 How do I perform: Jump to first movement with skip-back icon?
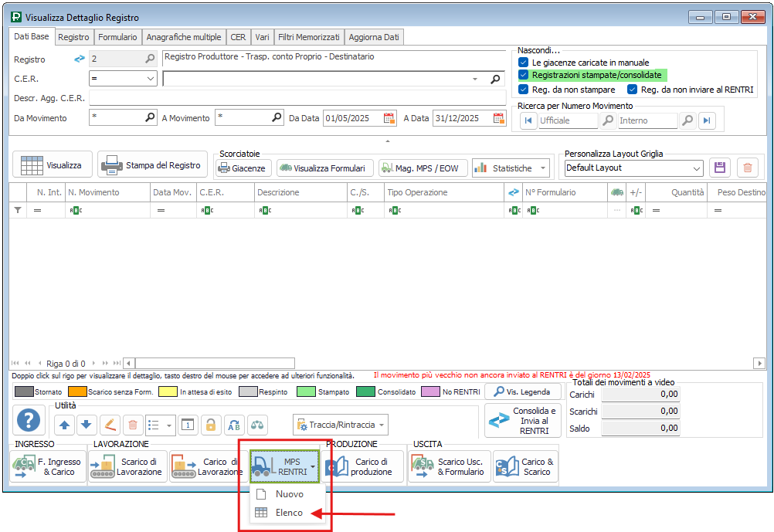(x=528, y=120)
